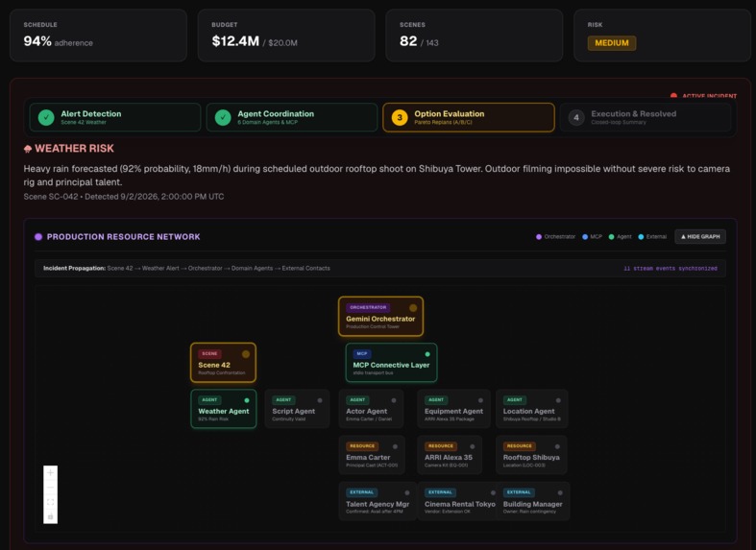This screenshot has width=756, height=550.
Task: Click the SCENE tag on Scene 42 node
Action: (x=209, y=353)
